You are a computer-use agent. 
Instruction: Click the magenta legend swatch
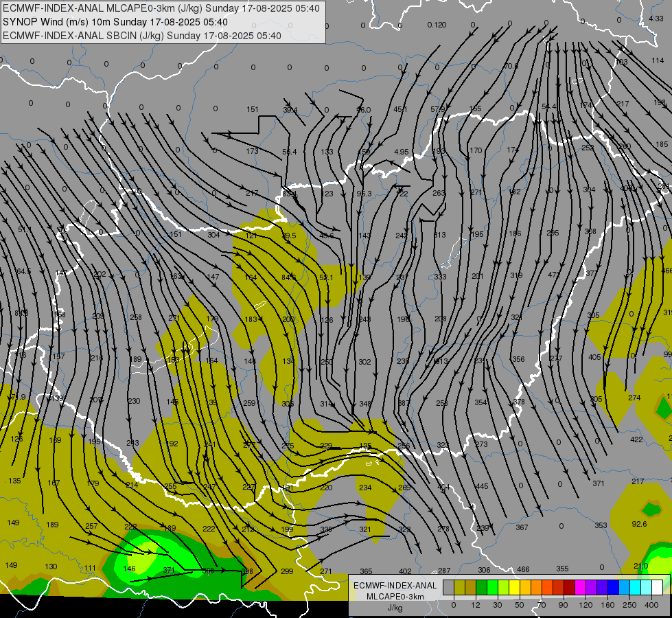581,588
